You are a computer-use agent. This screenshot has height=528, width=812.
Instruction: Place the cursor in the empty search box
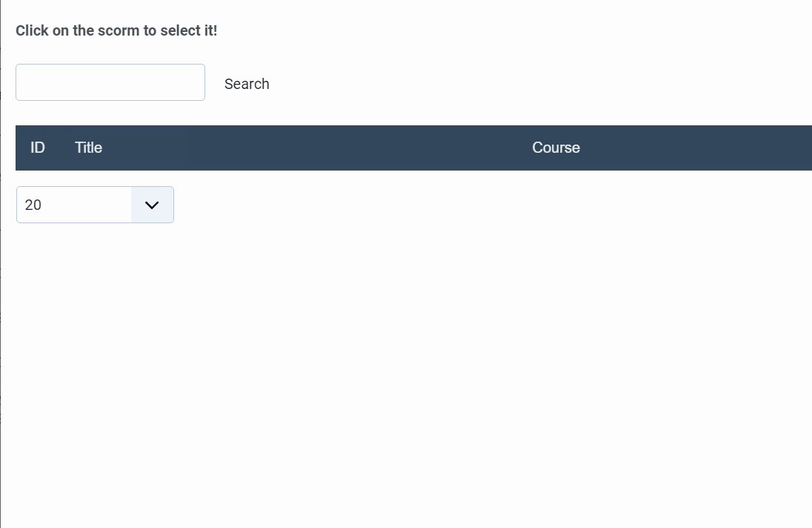[x=110, y=82]
